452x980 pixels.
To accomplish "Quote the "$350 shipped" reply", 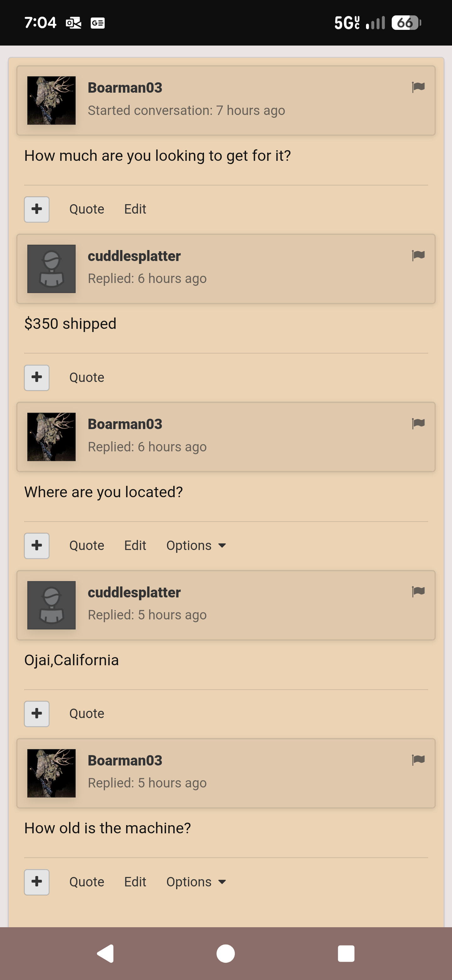I will tap(87, 377).
